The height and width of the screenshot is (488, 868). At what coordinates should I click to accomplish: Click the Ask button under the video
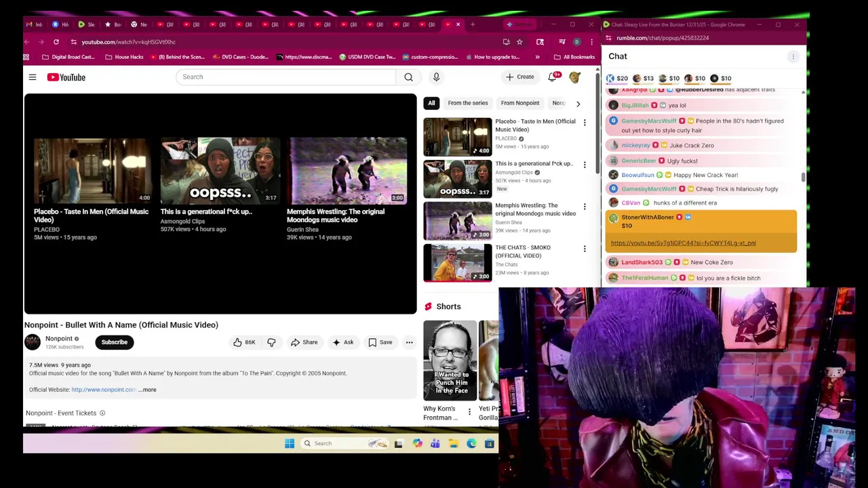click(342, 342)
